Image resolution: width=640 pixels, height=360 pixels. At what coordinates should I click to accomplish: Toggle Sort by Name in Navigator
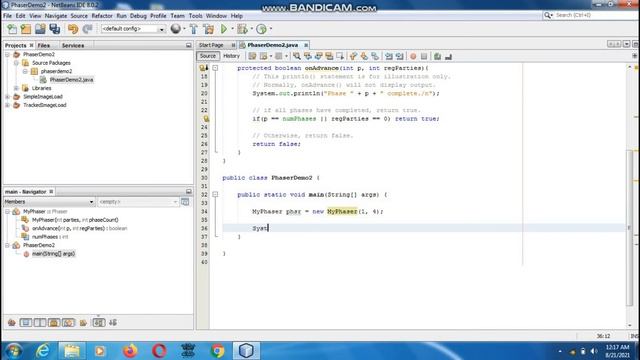click(98, 323)
